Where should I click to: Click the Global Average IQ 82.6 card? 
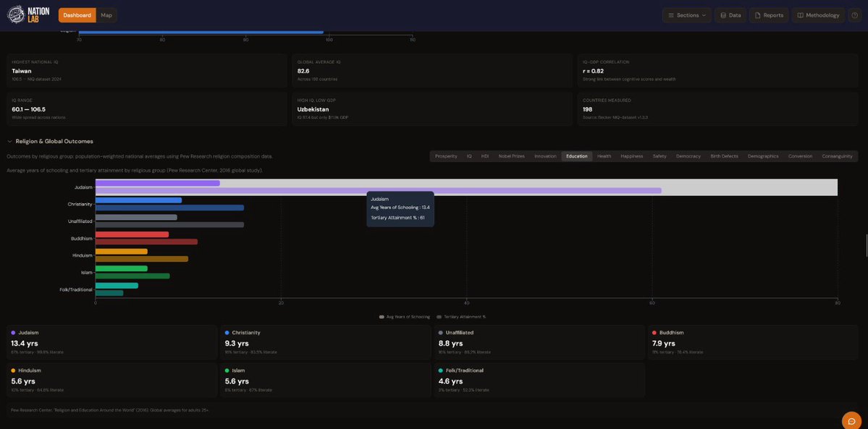[x=432, y=72]
